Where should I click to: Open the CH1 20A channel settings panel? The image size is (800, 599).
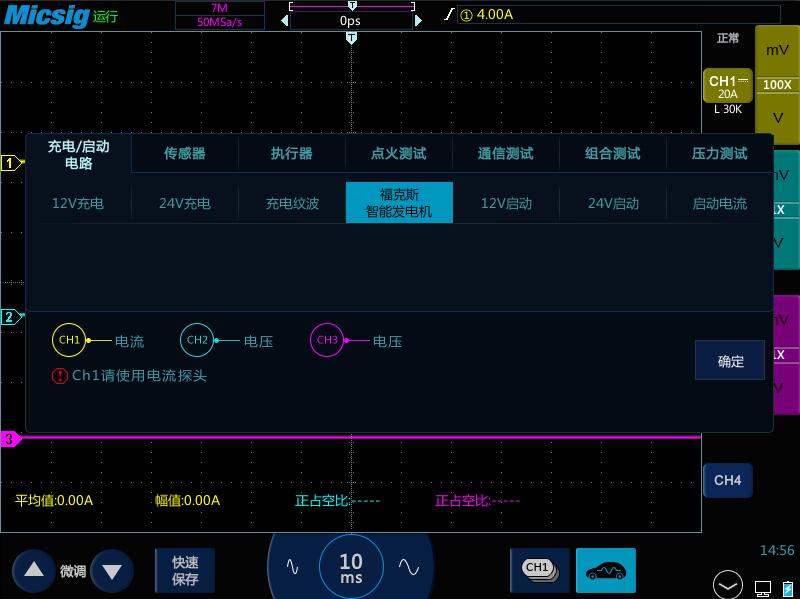tap(727, 84)
